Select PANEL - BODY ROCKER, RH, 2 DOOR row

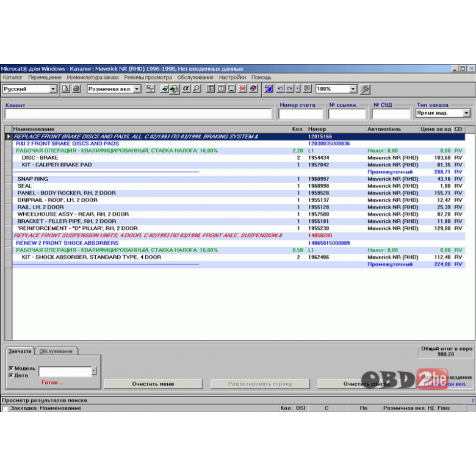239,193
